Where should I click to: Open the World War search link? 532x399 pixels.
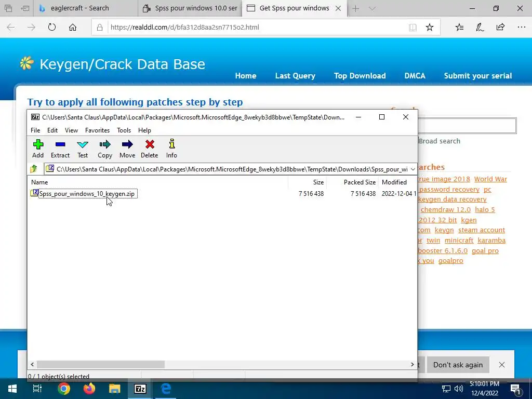[x=490, y=179]
